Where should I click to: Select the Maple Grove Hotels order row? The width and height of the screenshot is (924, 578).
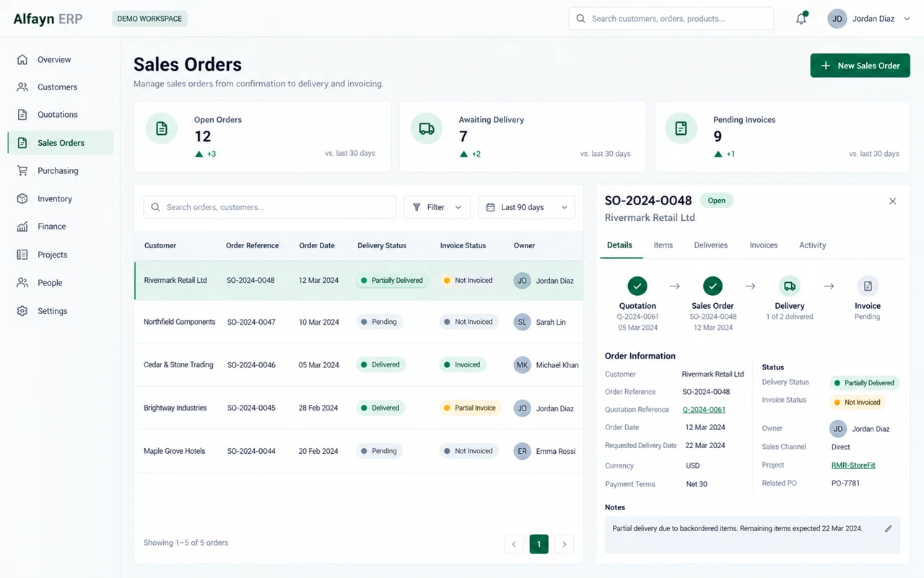coord(359,451)
